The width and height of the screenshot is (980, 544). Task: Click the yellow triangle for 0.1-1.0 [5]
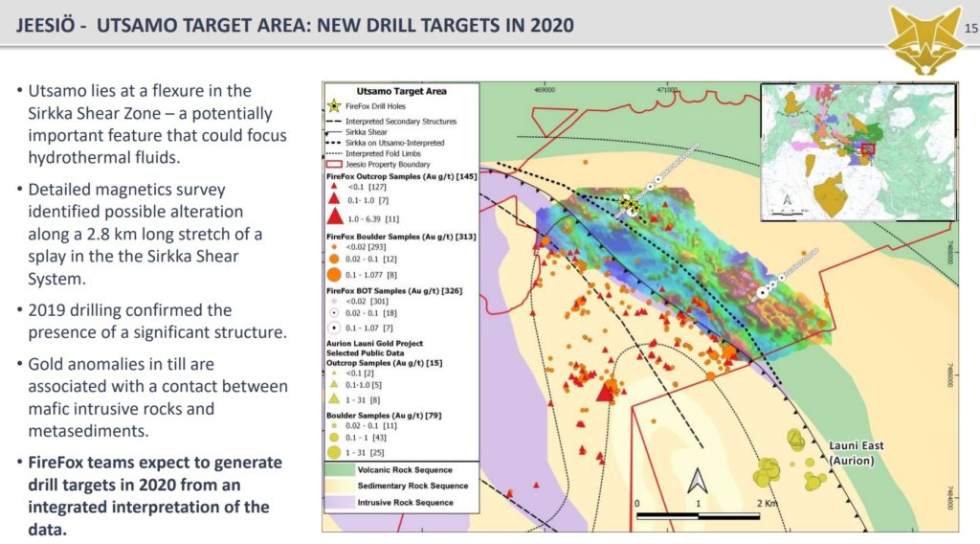click(334, 384)
